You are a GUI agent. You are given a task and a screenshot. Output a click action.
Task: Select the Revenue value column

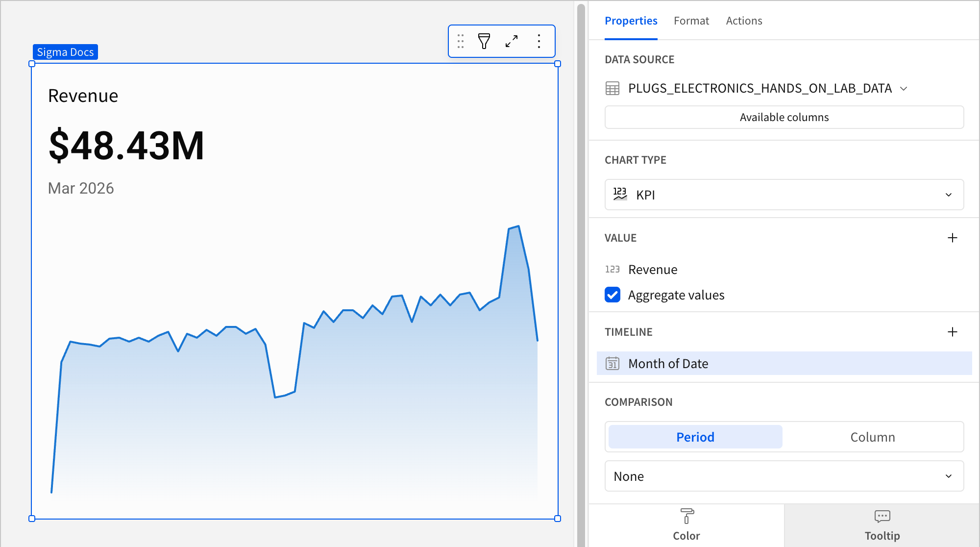point(653,269)
